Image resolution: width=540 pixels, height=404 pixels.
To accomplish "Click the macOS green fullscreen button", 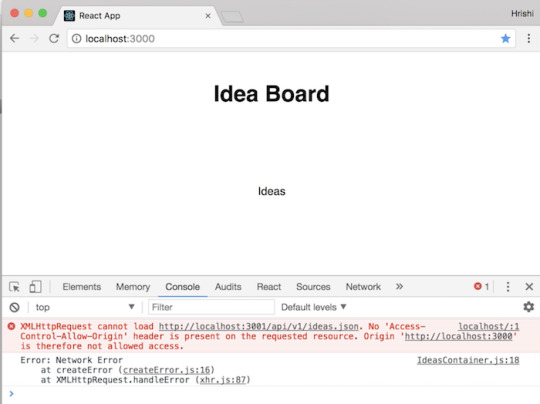I will click(x=43, y=13).
